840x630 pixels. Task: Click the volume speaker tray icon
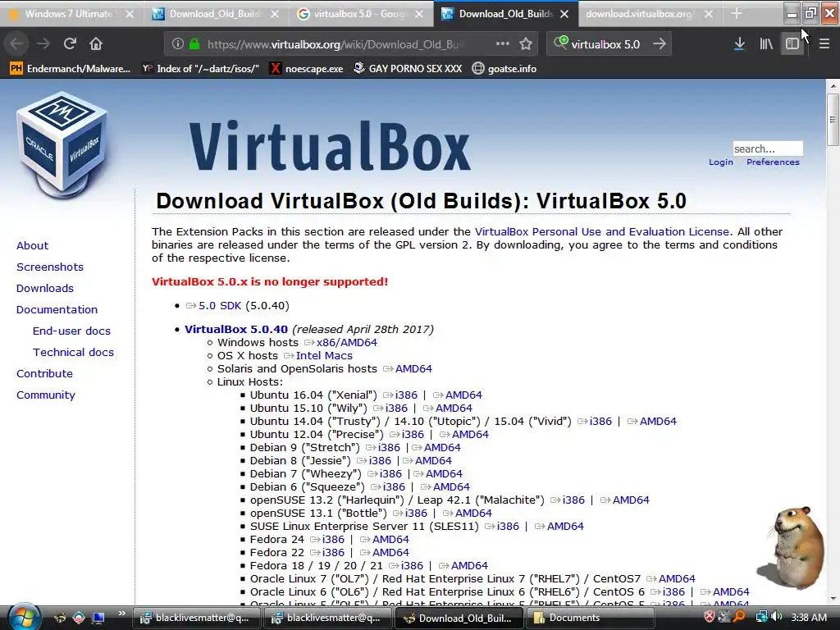click(x=776, y=617)
